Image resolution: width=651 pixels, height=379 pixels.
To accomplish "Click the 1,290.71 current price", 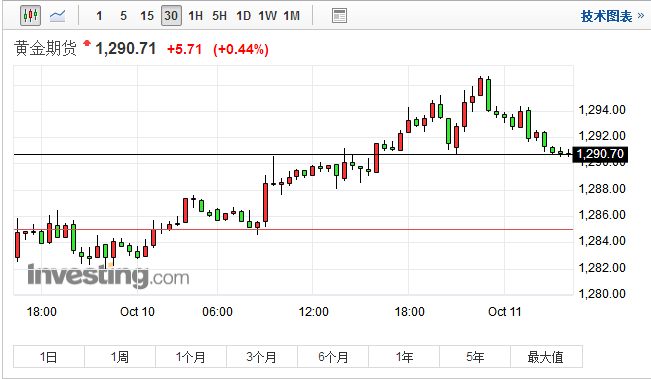I will (x=126, y=49).
